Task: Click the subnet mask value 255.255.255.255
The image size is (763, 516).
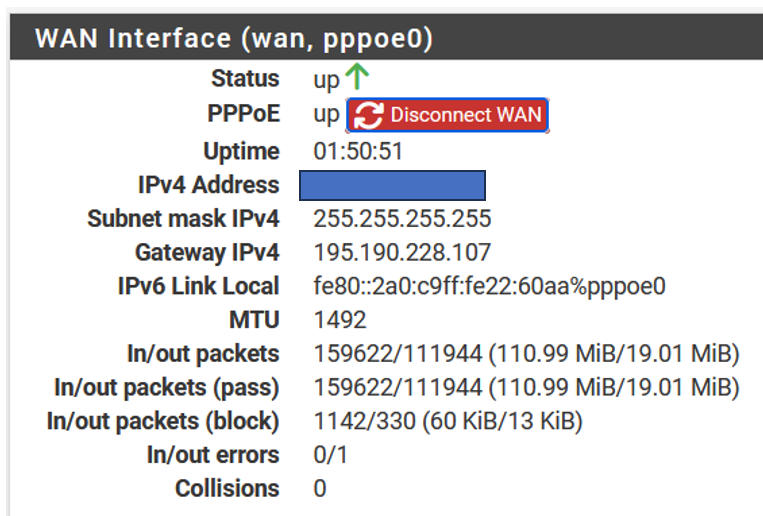Action: click(402, 219)
